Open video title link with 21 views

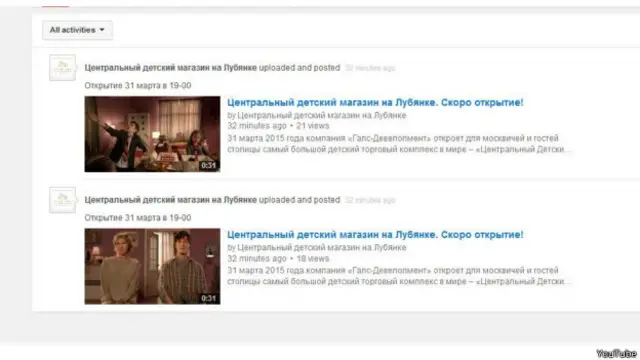tap(375, 102)
